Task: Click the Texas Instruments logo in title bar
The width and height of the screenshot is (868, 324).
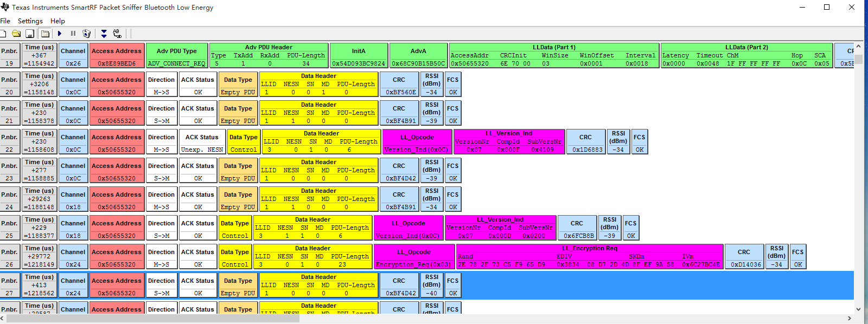Action: pos(5,7)
